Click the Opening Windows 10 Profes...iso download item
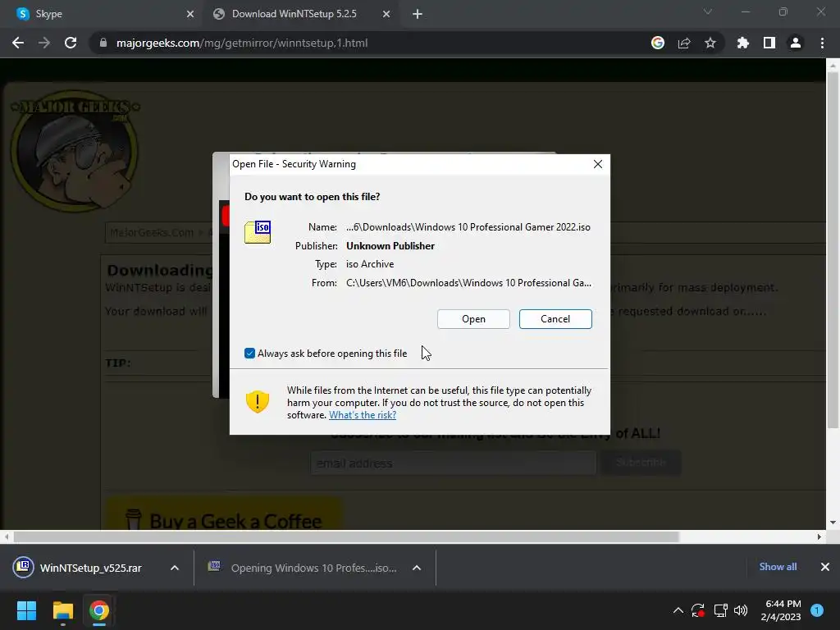Image resolution: width=840 pixels, height=630 pixels. pos(305,568)
